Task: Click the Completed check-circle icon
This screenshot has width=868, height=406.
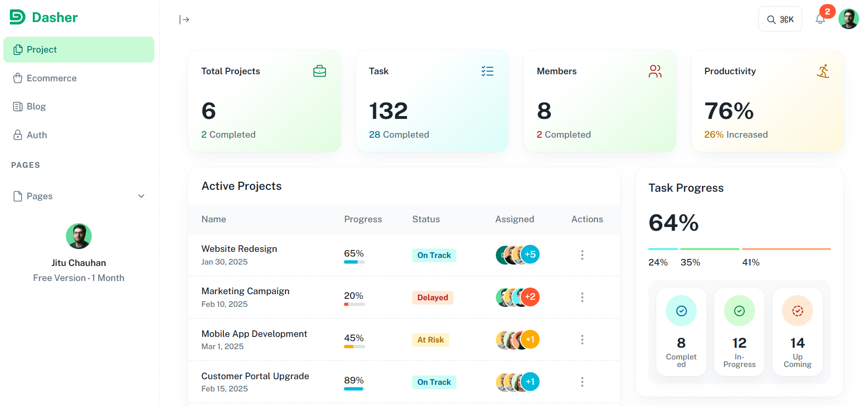Action: [x=681, y=311]
